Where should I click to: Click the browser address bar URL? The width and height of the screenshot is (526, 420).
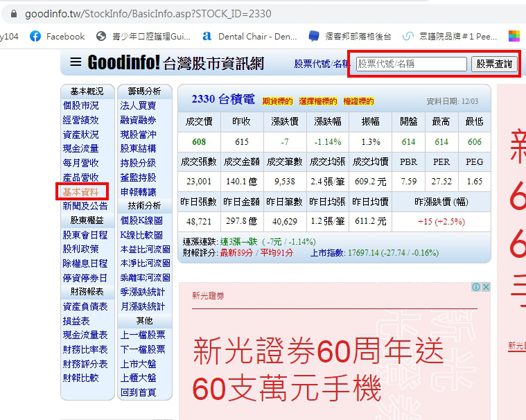(148, 14)
